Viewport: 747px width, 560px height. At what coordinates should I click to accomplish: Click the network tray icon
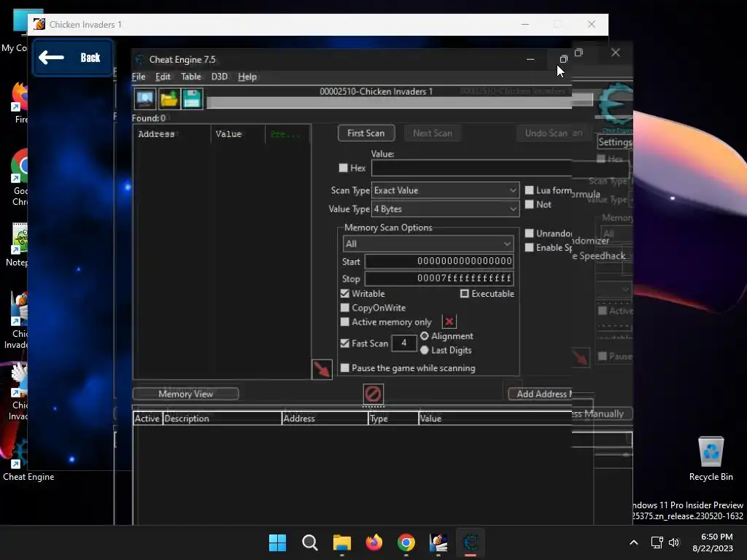coord(657,542)
